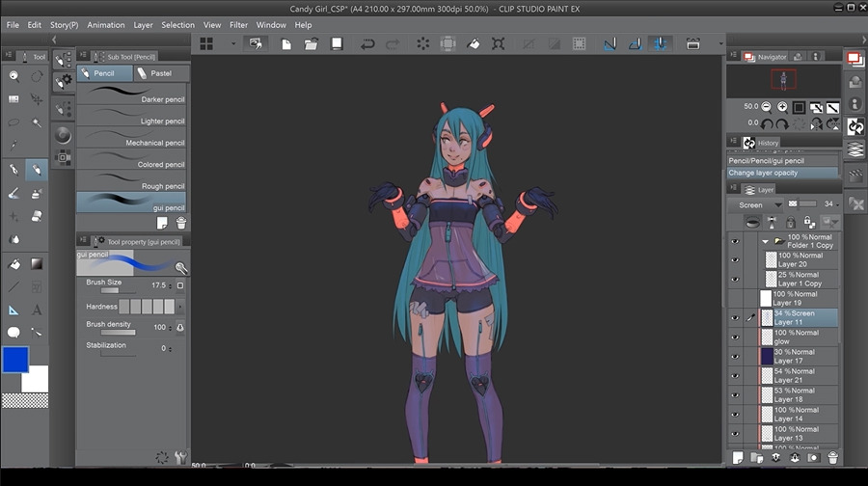Screen dimensions: 868x486
Task: Select the Text tool
Action: [37, 310]
